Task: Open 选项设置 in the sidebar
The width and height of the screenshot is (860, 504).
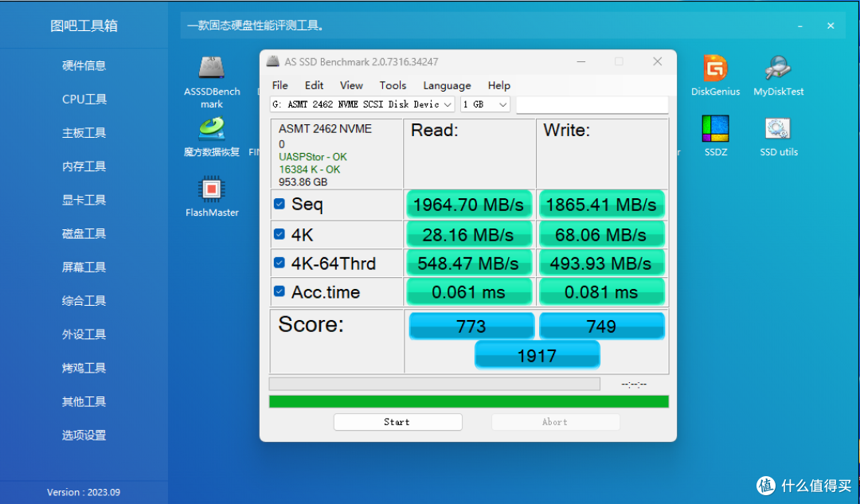Action: click(x=84, y=435)
